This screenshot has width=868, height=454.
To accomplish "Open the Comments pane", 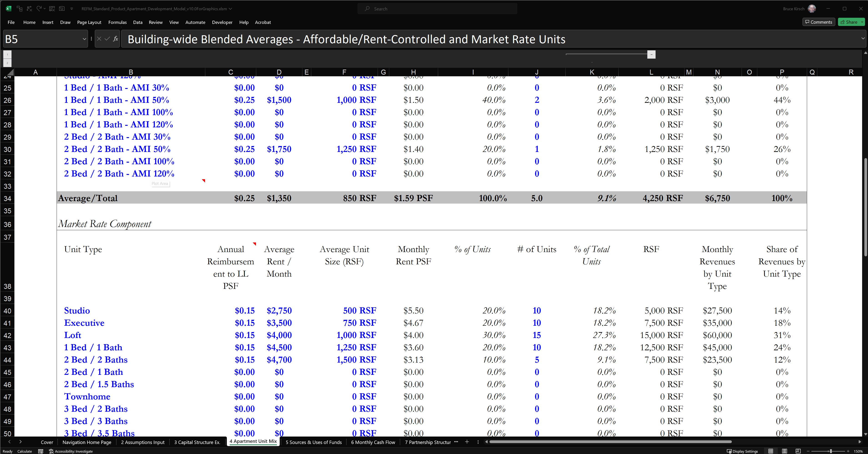I will pyautogui.click(x=818, y=22).
